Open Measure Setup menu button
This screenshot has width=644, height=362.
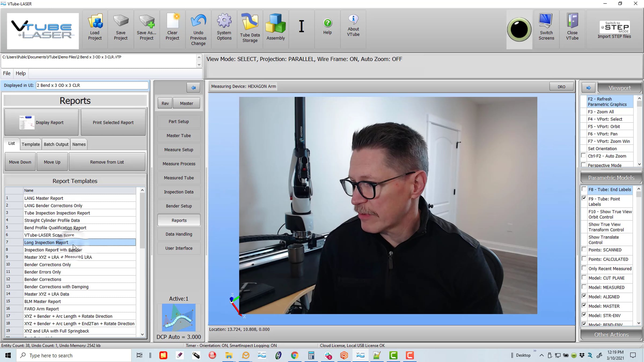coord(179,150)
